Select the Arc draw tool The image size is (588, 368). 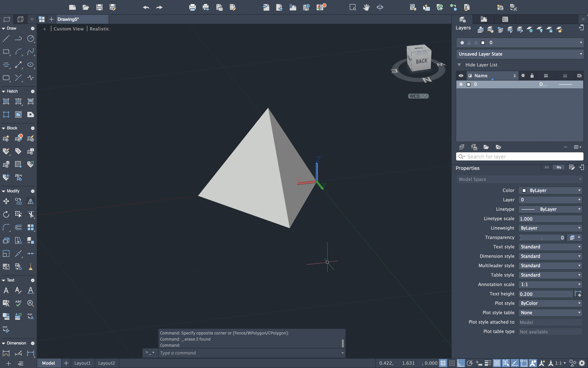tap(18, 52)
